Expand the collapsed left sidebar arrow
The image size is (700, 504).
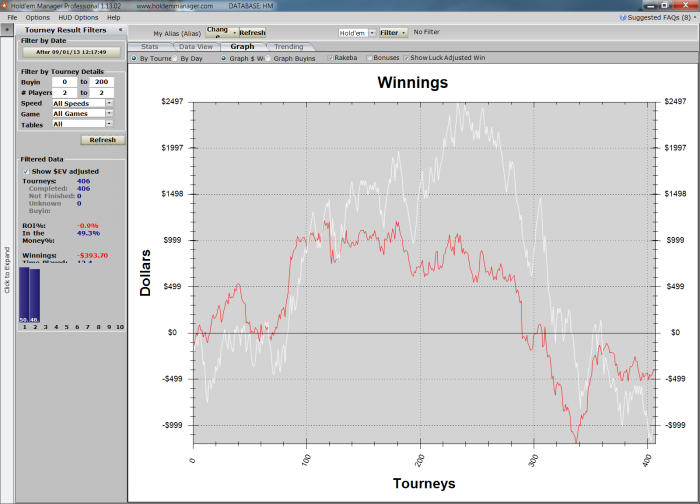point(7,29)
